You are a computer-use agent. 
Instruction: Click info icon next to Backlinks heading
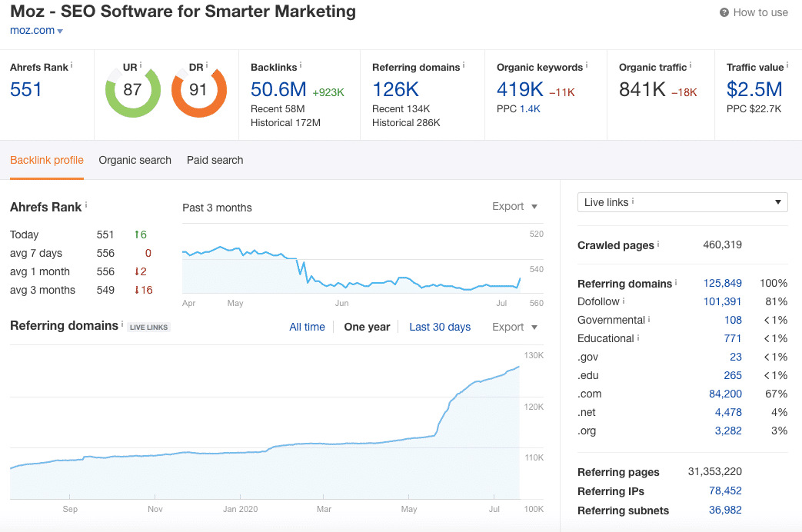click(301, 65)
